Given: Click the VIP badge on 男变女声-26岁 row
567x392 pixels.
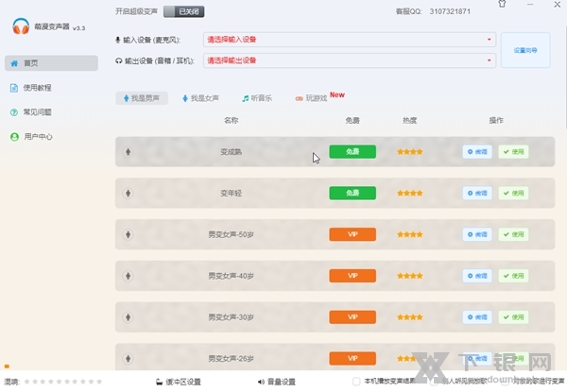Looking at the screenshot, I should coord(352,358).
